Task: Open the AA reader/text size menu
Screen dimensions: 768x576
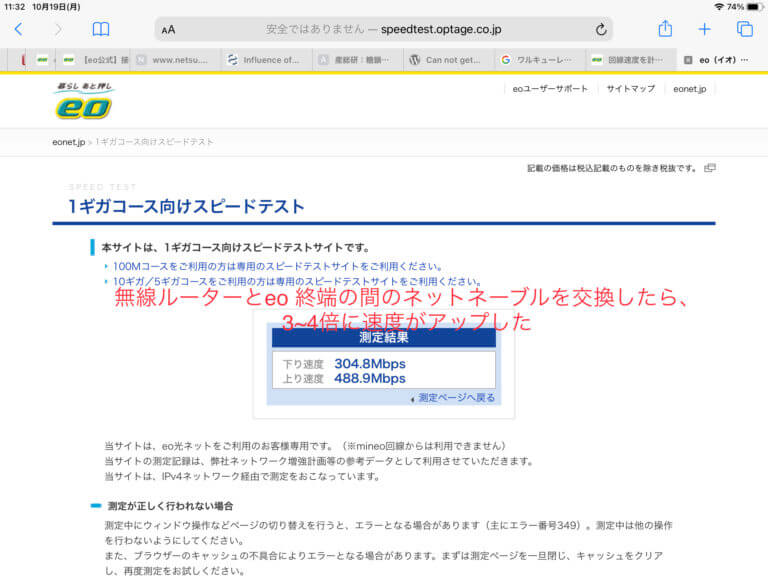Action: [x=168, y=30]
